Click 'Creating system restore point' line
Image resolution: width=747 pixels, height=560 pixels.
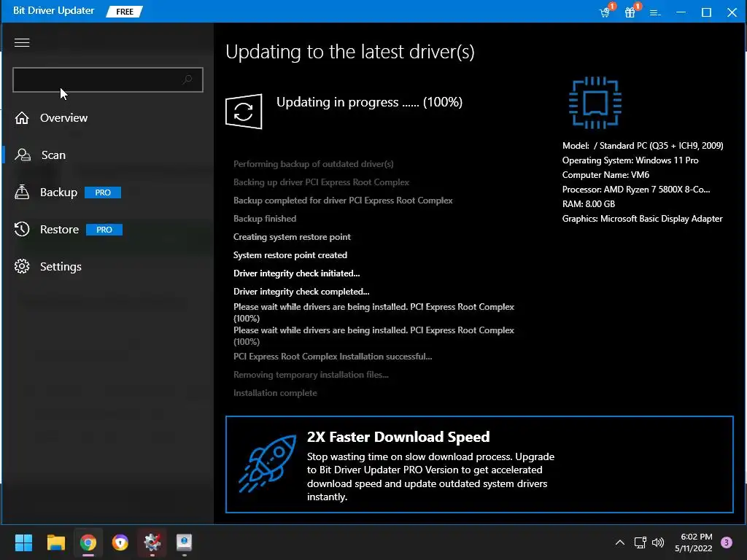(x=292, y=237)
